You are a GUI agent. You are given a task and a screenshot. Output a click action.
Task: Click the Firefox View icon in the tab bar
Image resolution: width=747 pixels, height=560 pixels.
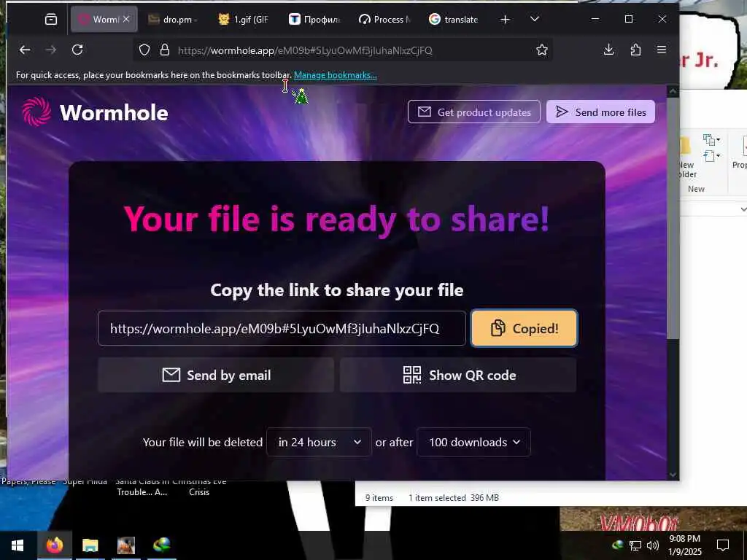pyautogui.click(x=51, y=19)
